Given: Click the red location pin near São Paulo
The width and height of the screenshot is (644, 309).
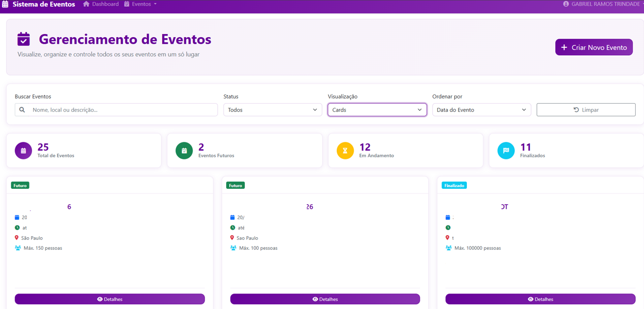Looking at the screenshot, I should coord(16,238).
